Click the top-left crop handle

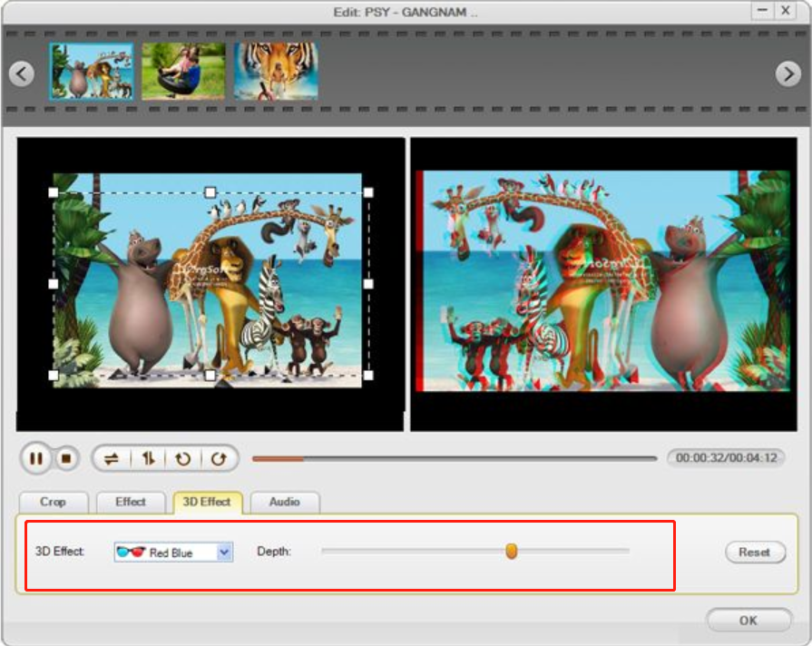tap(54, 192)
